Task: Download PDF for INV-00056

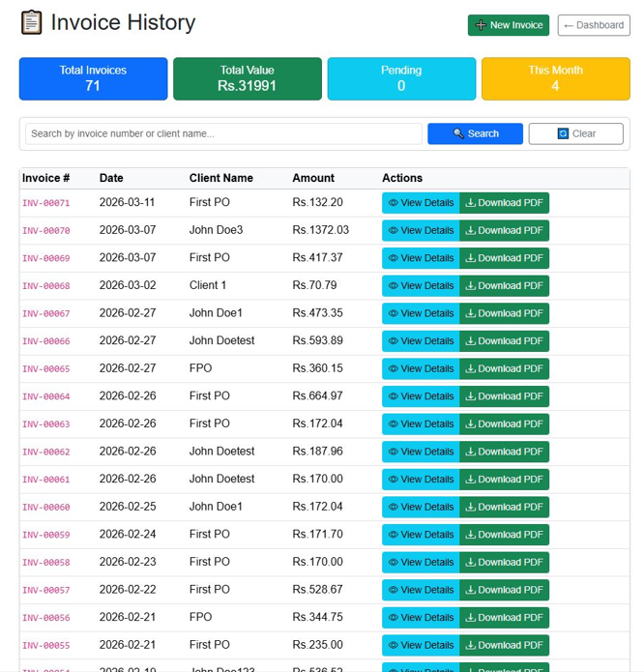Action: (505, 618)
